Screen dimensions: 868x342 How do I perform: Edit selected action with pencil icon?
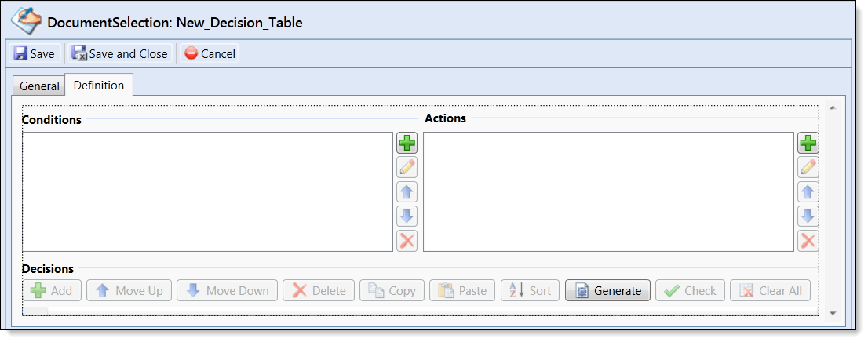[x=808, y=168]
